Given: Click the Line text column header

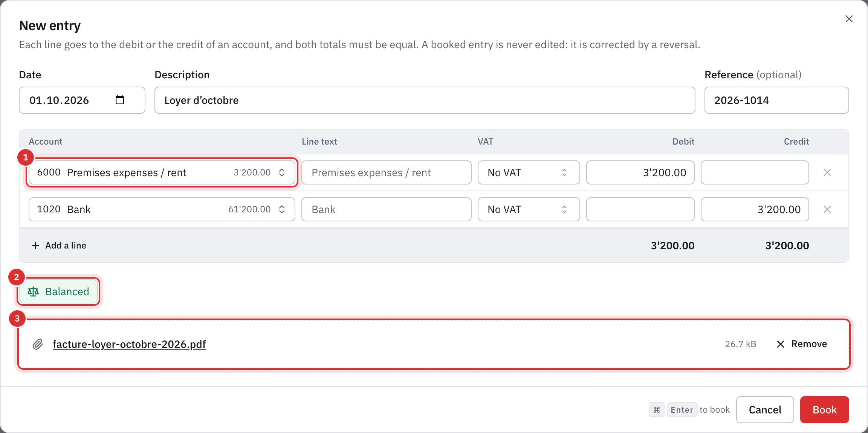Looking at the screenshot, I should (x=319, y=142).
